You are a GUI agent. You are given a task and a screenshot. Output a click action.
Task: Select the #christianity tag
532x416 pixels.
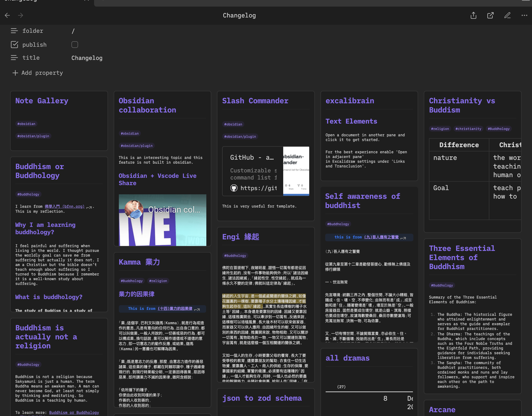(468, 129)
